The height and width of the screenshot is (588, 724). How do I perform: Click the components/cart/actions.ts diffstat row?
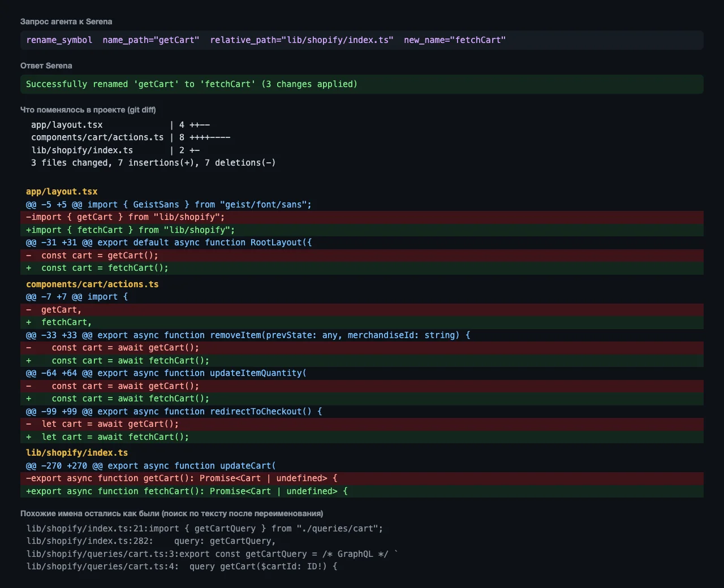[x=131, y=137]
